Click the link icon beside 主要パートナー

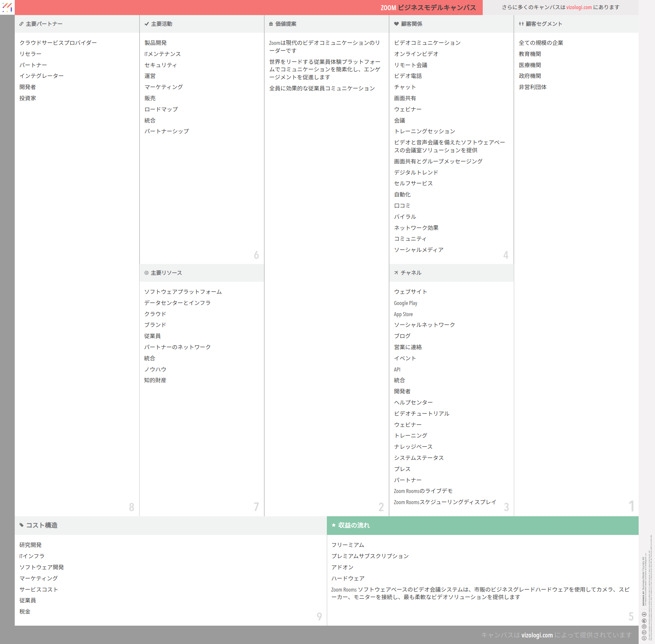pyautogui.click(x=21, y=24)
